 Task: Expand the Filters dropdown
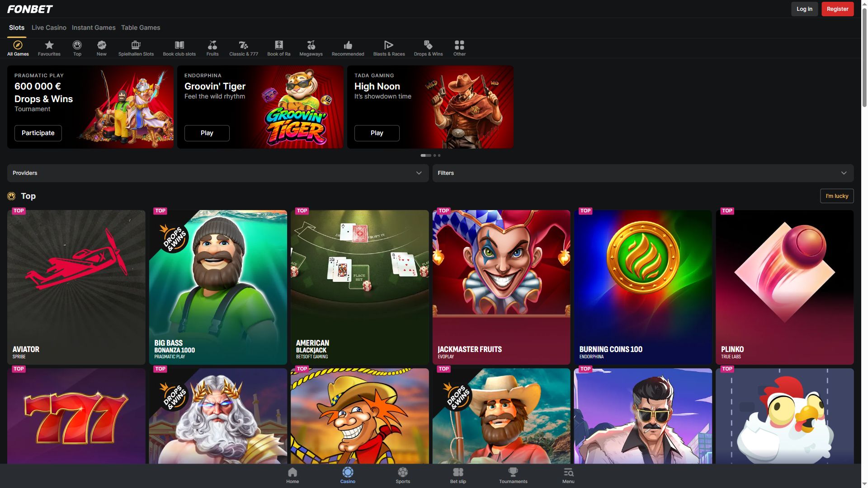pos(643,173)
